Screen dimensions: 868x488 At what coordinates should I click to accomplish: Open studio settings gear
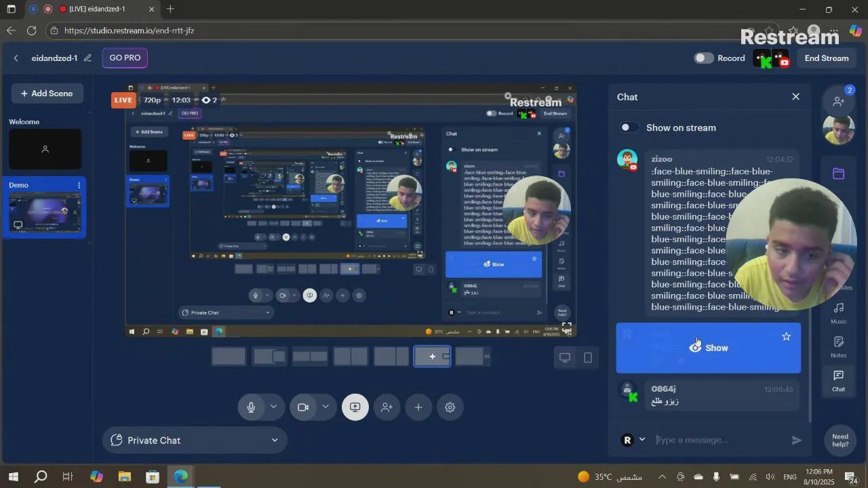point(450,407)
